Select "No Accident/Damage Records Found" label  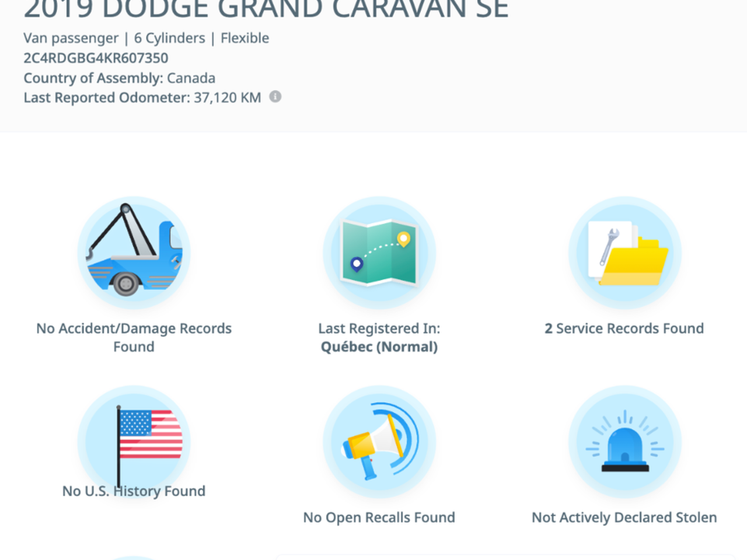(134, 337)
